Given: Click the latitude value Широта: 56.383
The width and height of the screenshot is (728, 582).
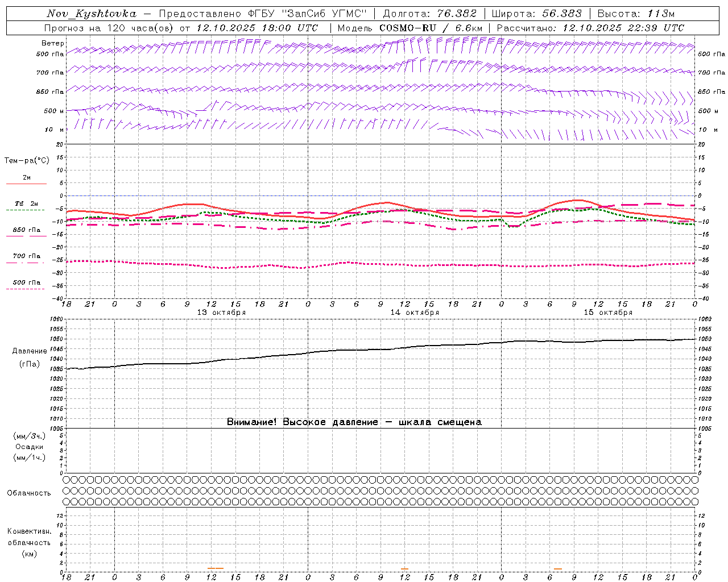Looking at the screenshot, I should pos(536,14).
